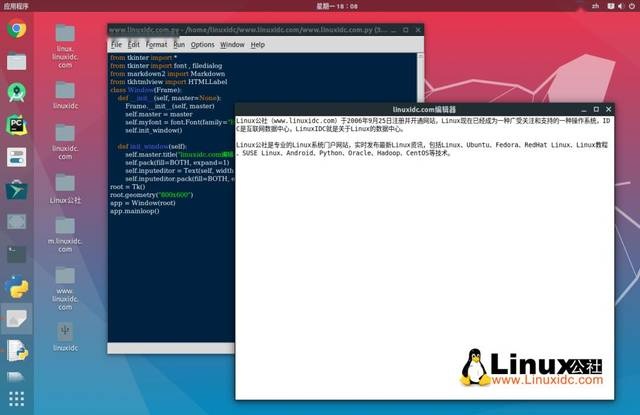Open the 应用程序 applications menu
This screenshot has height=415, width=640.
pyautogui.click(x=16, y=6)
